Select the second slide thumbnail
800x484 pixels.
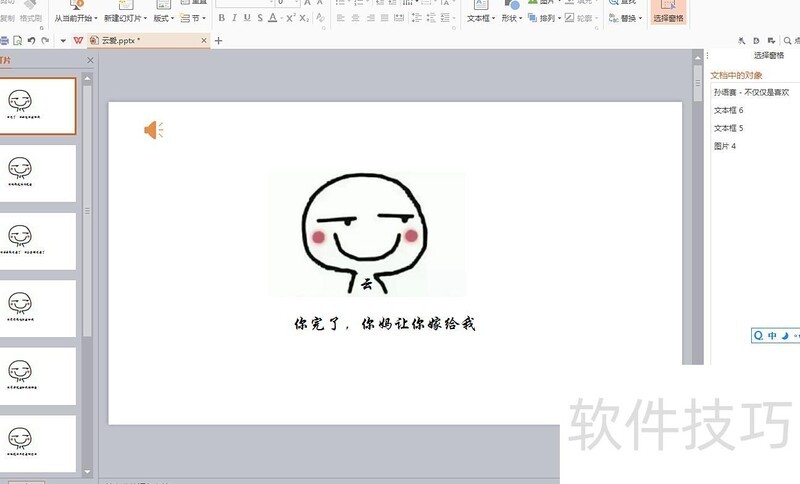[40, 173]
